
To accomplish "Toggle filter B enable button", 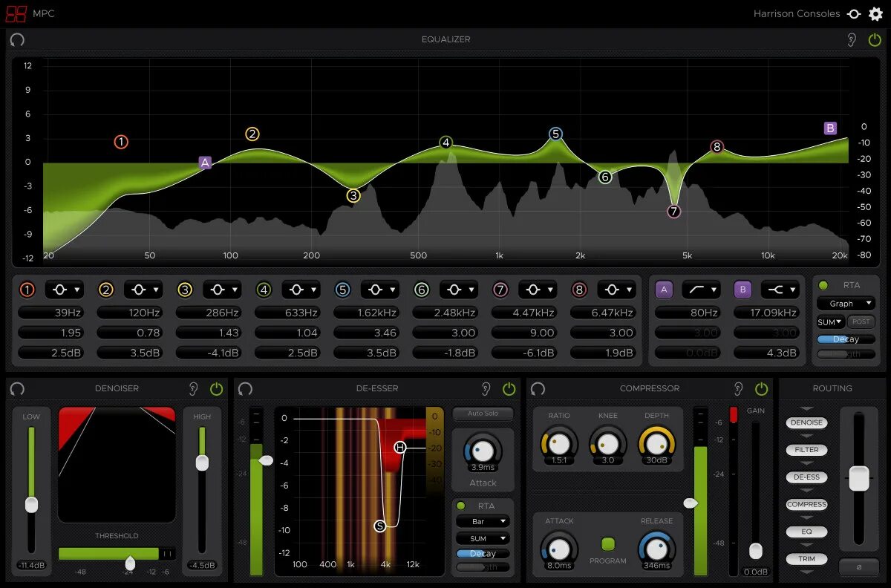I will [742, 290].
